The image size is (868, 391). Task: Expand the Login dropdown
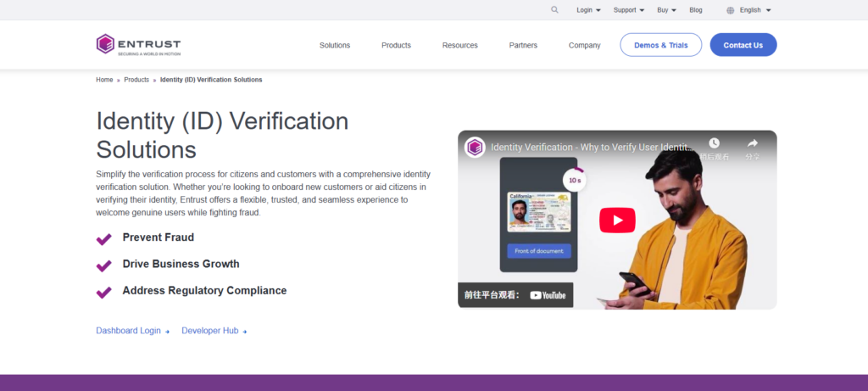point(588,10)
